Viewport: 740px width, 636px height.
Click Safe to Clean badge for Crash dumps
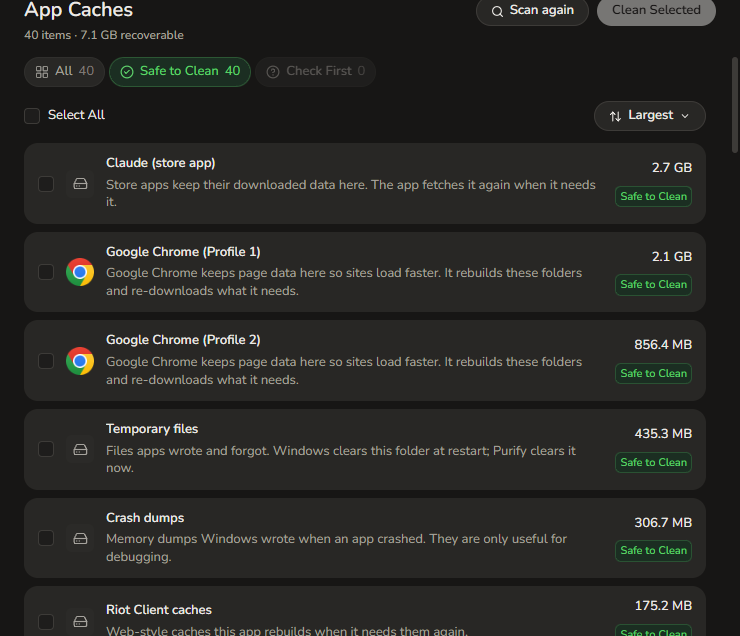point(653,551)
